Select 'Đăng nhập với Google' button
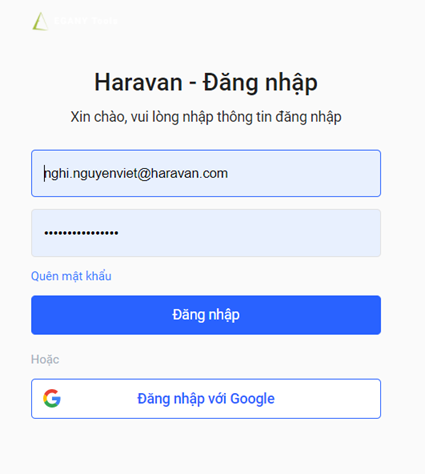This screenshot has height=474, width=425. coord(206,399)
